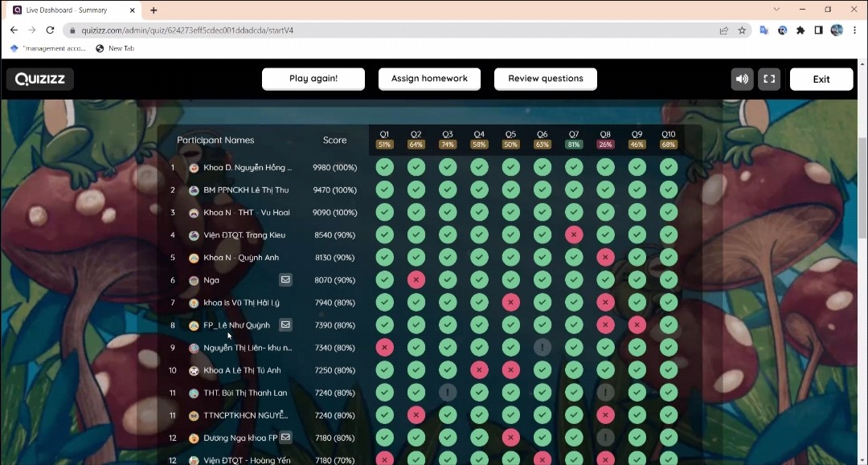
Task: Click the share page icon in address bar
Action: [724, 31]
